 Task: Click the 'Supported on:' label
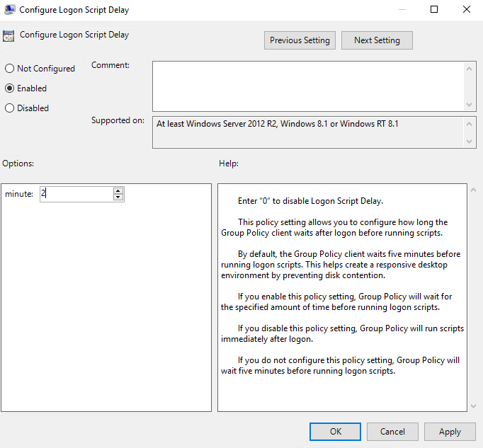click(118, 120)
